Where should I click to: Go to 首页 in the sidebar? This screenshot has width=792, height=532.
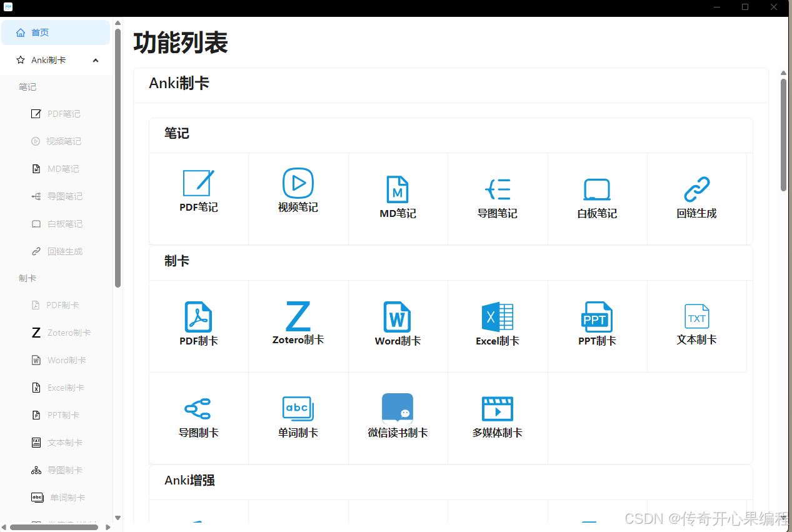pyautogui.click(x=56, y=33)
